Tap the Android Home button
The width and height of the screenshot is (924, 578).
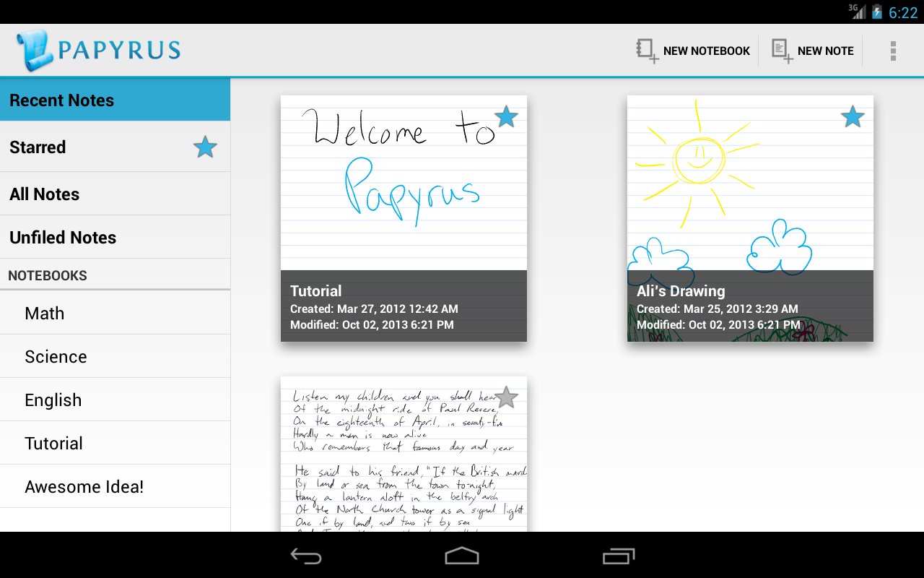[x=462, y=556]
